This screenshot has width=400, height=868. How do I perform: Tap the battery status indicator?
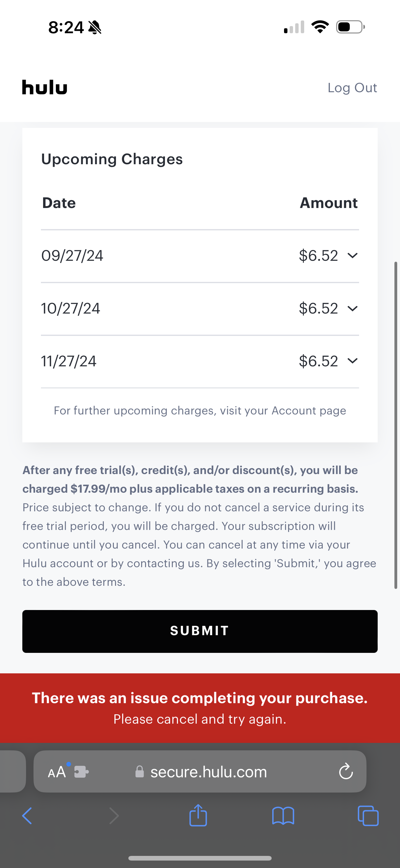(350, 27)
